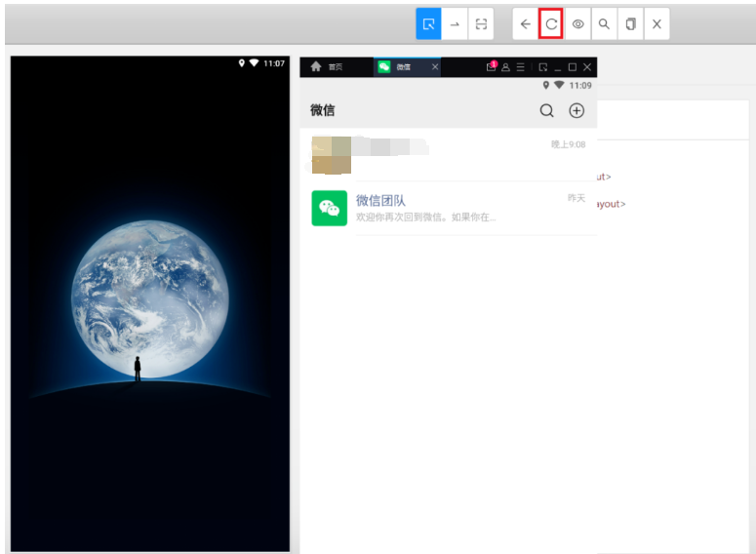Viewport: 756px width, 554px height.
Task: Click the copy icon in top toolbar
Action: coord(630,23)
